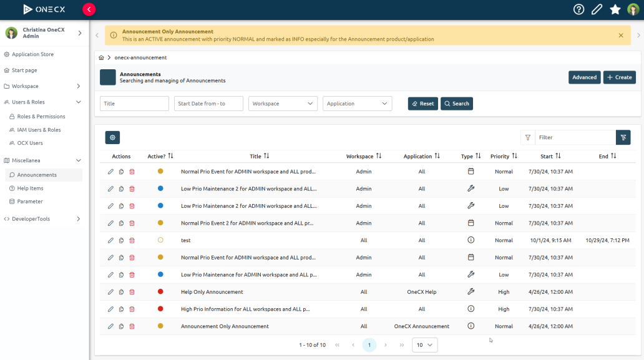Viewport: 644px width, 360px height.
Task: Select Roles & Permissions in the sidebar
Action: [x=41, y=117]
